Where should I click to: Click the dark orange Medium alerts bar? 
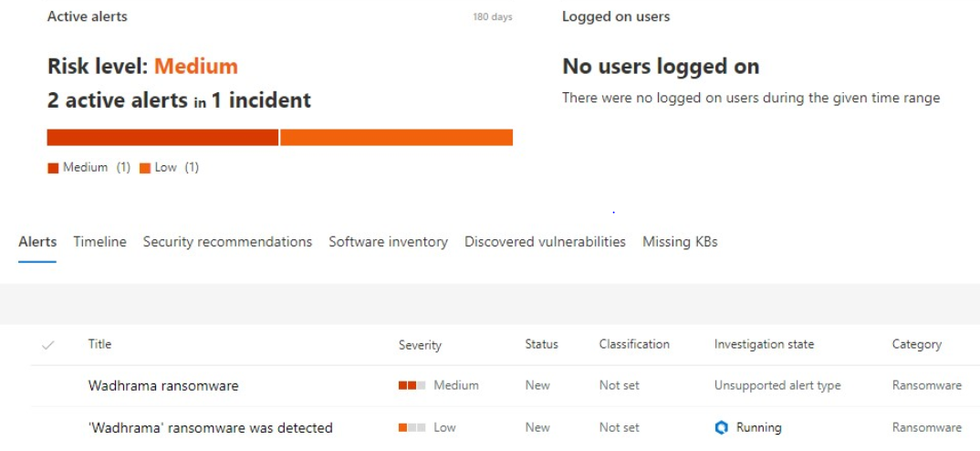[162, 137]
